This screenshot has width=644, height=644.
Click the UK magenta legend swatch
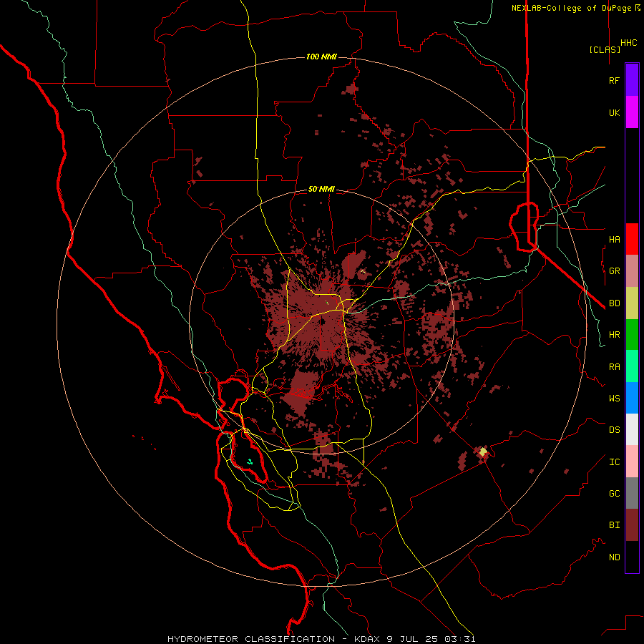pyautogui.click(x=632, y=112)
